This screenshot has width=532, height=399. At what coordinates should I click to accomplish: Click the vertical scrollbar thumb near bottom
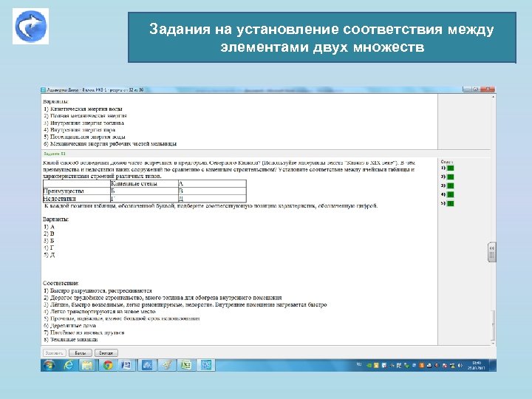(x=493, y=326)
